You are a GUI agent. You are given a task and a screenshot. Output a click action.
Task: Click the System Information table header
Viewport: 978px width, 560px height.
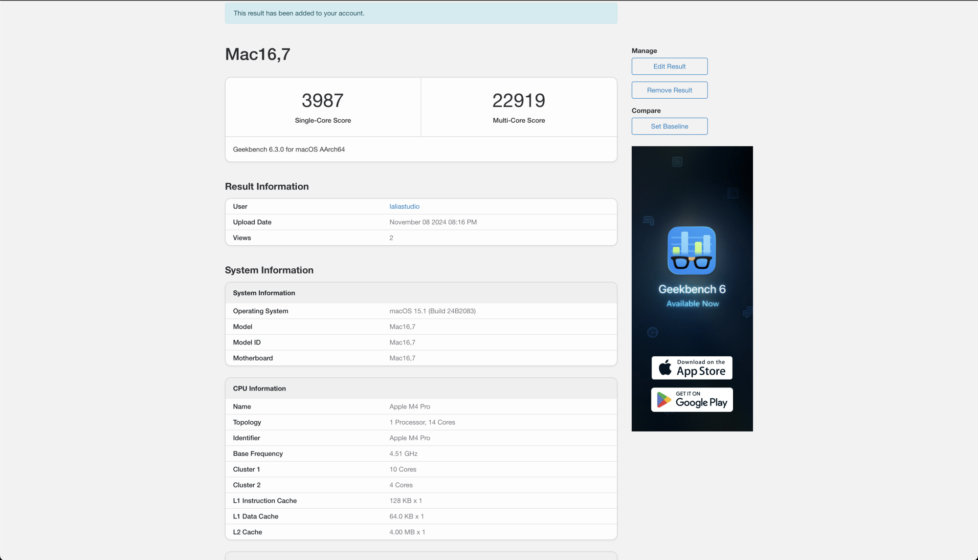[264, 293]
